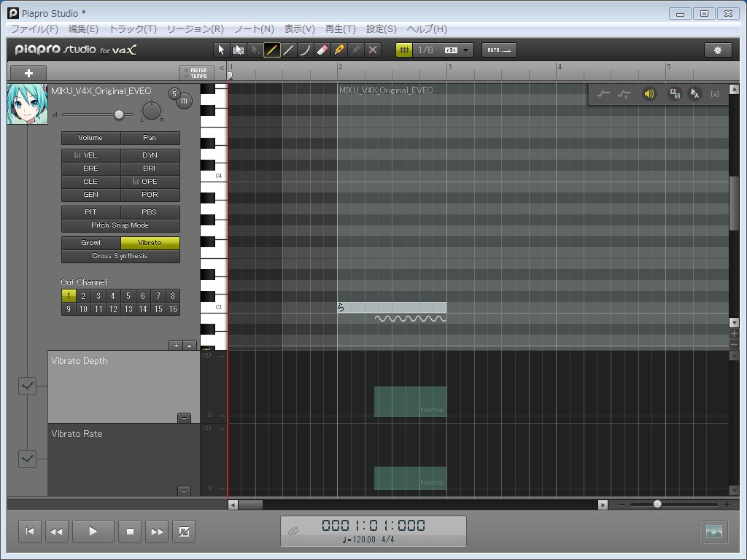Image resolution: width=747 pixels, height=560 pixels.
Task: Open the ファイル(F) menu
Action: 35,29
